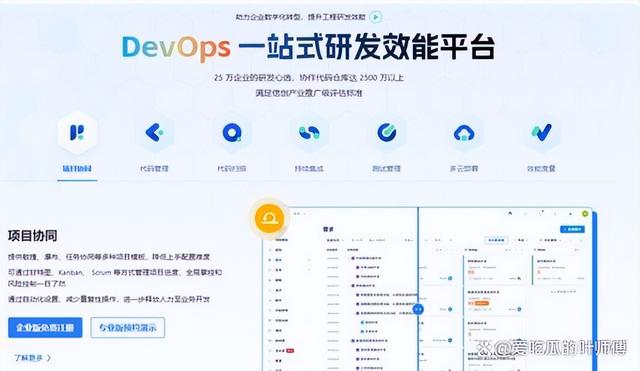This screenshot has width=640, height=371.
Task: Open the 代码扫描 circular scan icon
Action: point(232,133)
